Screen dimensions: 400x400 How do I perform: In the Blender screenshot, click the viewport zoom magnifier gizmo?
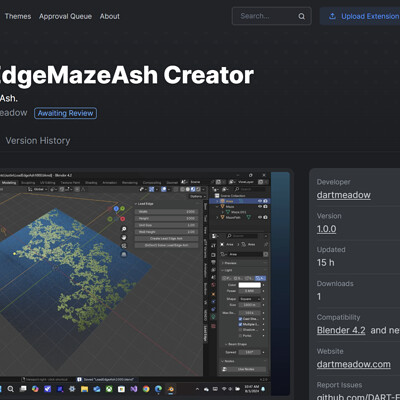pyautogui.click(x=124, y=229)
